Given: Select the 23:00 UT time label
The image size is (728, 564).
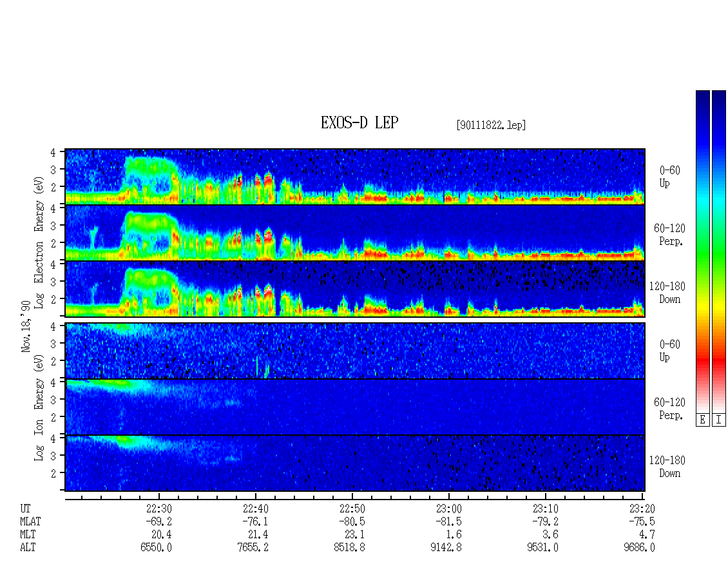Looking at the screenshot, I should coord(448,509).
